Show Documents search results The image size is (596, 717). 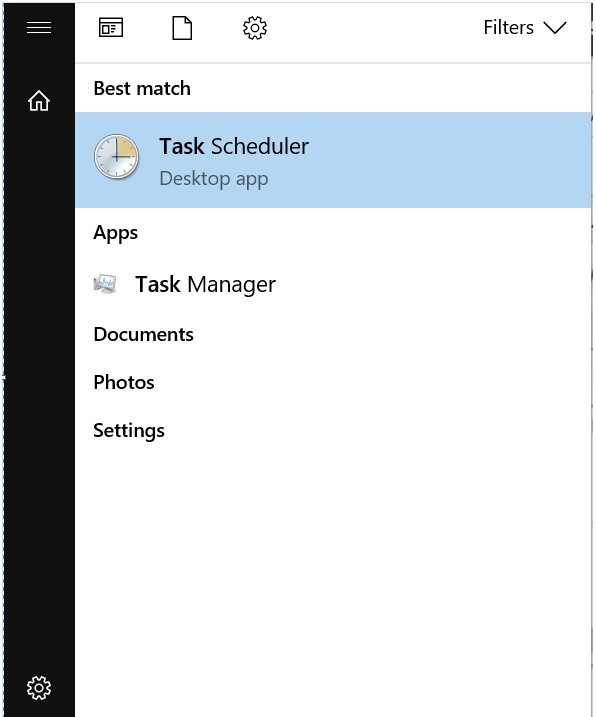[143, 334]
